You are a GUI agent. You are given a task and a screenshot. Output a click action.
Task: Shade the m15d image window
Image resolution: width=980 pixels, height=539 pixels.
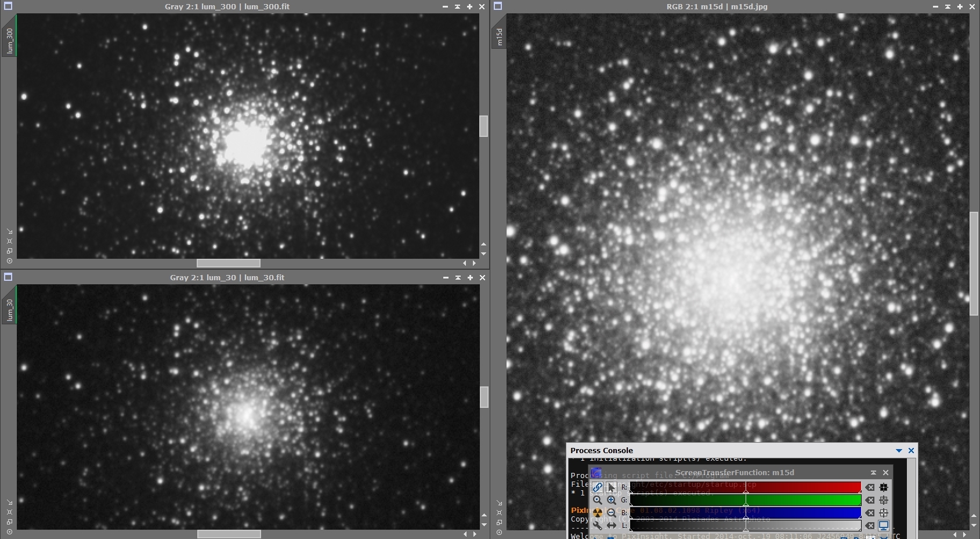point(948,6)
